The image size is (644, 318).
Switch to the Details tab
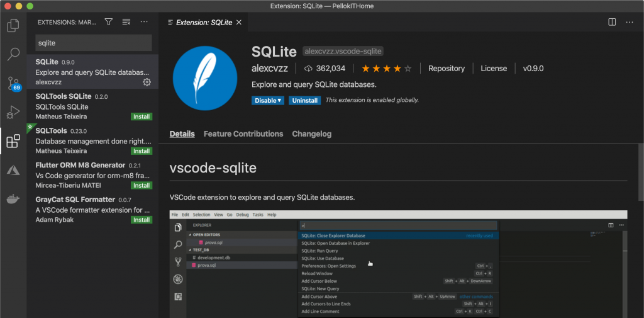click(182, 134)
